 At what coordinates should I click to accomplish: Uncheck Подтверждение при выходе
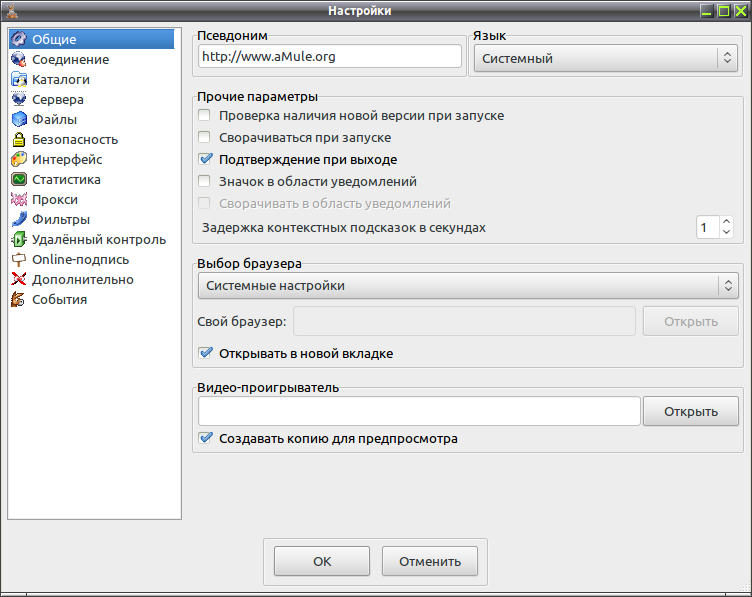pyautogui.click(x=205, y=159)
